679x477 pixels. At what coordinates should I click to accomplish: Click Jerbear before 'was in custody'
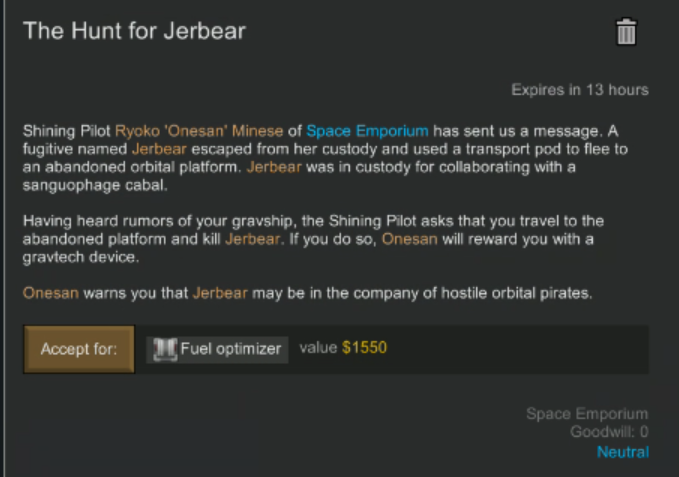[x=274, y=167]
